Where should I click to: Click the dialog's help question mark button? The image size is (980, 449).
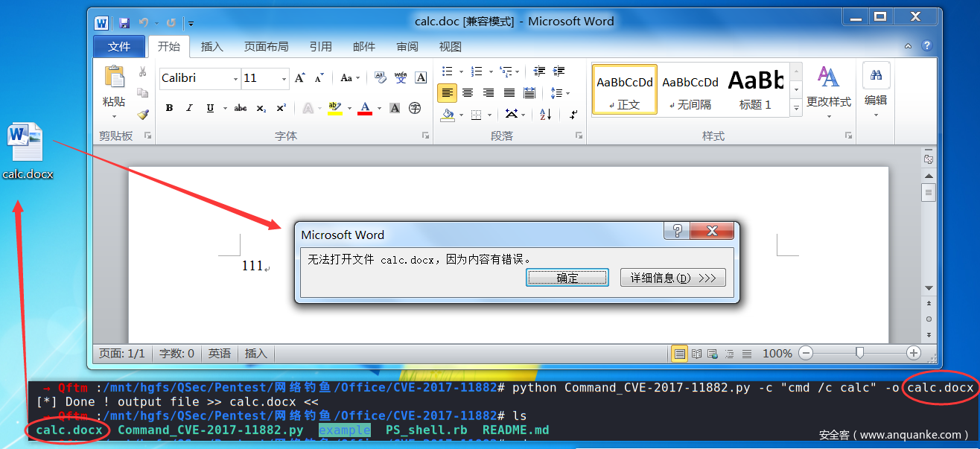coord(676,231)
